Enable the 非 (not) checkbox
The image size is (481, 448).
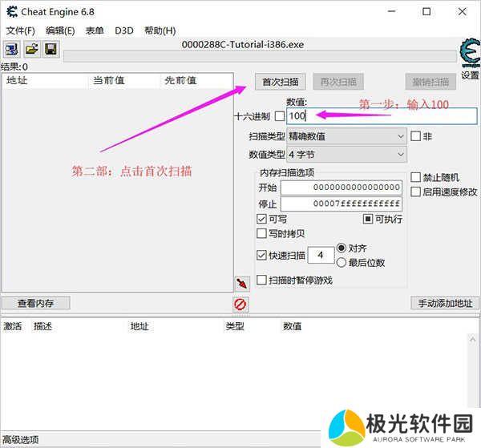coord(415,135)
